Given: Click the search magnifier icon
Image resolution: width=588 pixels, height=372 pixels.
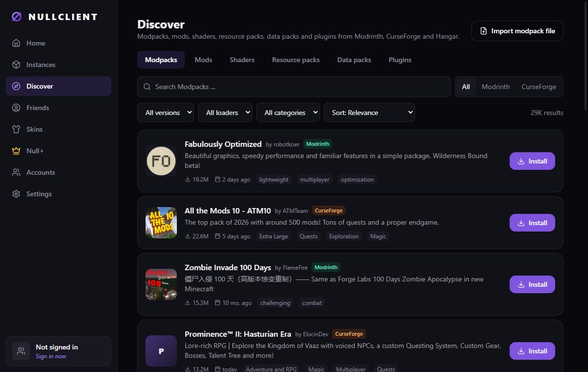Looking at the screenshot, I should click(147, 87).
